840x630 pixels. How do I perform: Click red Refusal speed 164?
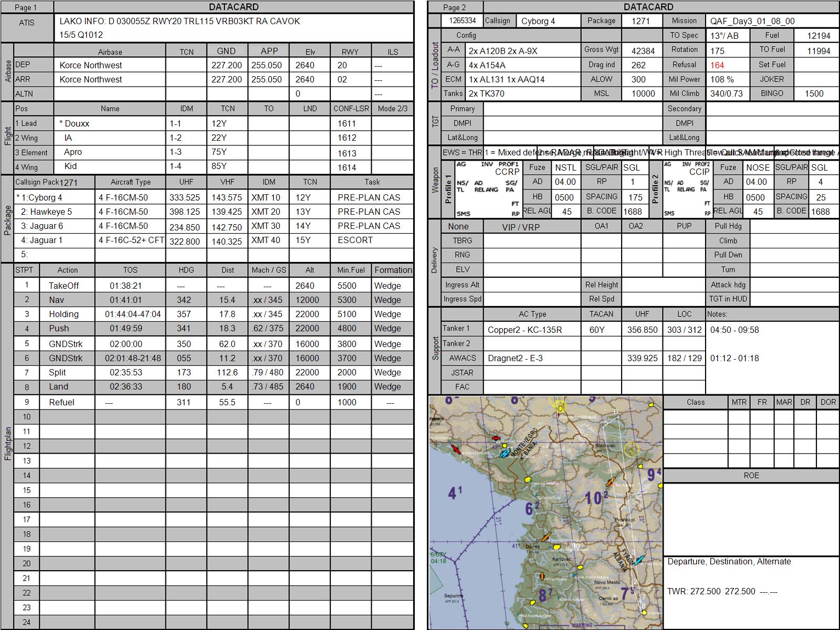(x=717, y=66)
